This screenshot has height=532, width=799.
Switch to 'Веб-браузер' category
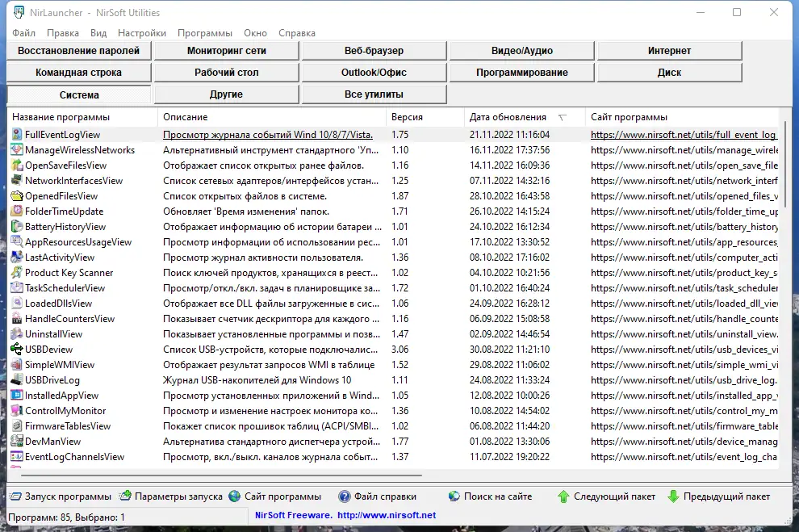click(x=374, y=51)
